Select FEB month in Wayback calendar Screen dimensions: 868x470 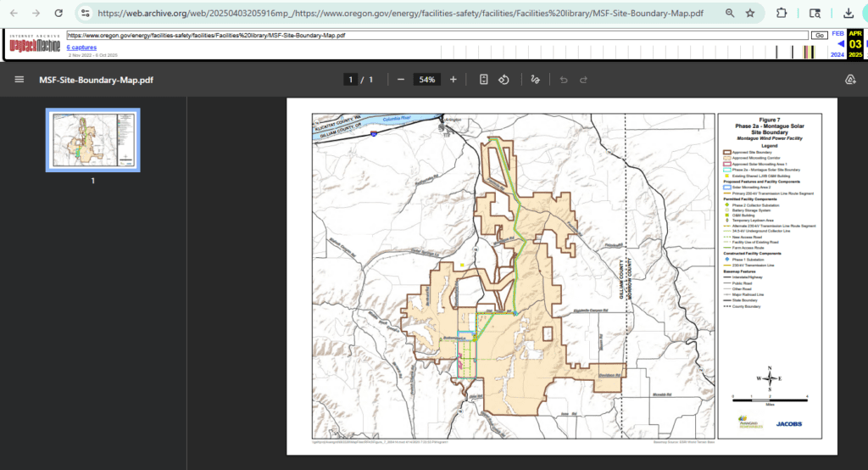(x=837, y=34)
